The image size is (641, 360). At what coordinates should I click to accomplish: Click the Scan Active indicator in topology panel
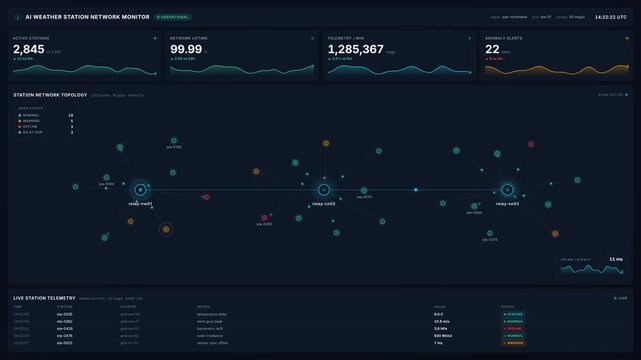tap(613, 95)
